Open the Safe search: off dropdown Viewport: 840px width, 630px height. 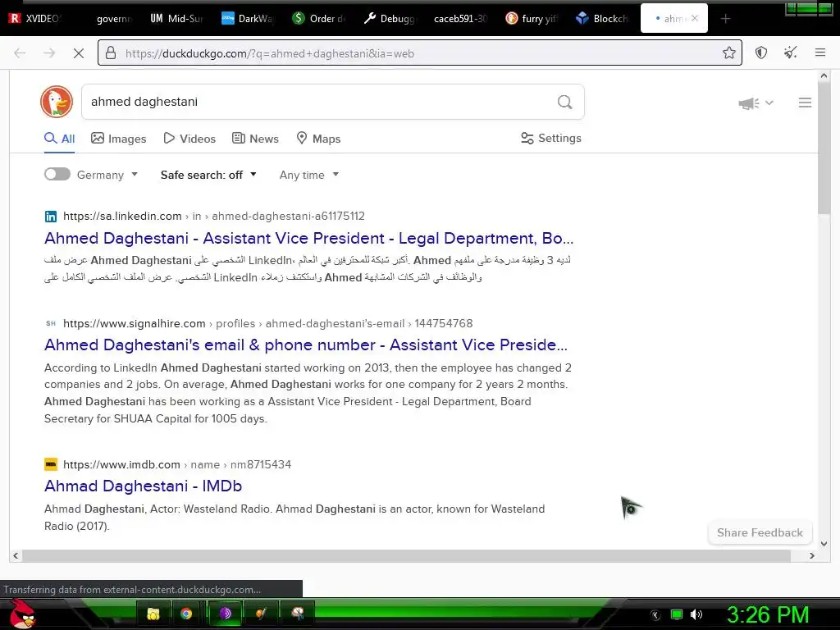(x=208, y=175)
